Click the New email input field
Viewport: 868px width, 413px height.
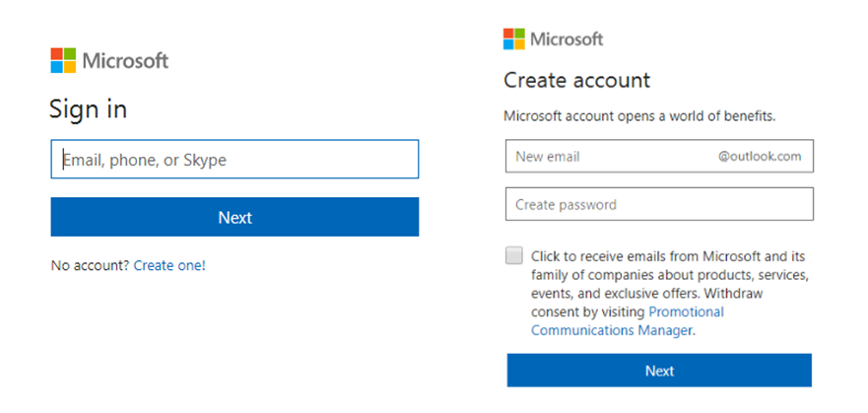point(659,156)
